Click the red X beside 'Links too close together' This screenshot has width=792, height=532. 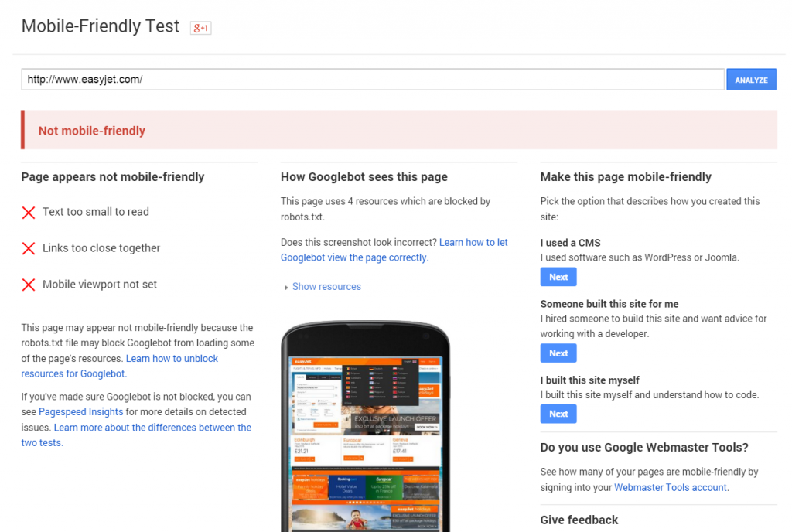(29, 248)
